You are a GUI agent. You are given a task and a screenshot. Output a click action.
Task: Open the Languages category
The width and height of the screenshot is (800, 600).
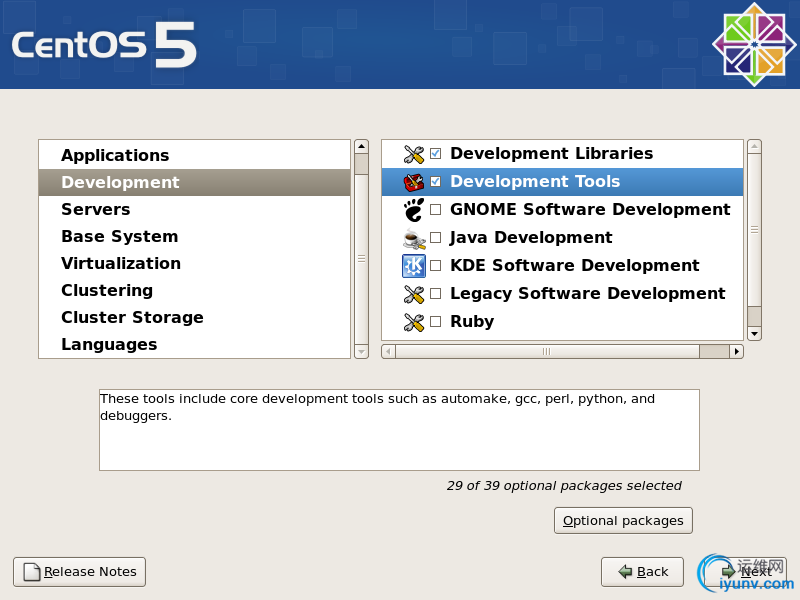click(x=195, y=344)
